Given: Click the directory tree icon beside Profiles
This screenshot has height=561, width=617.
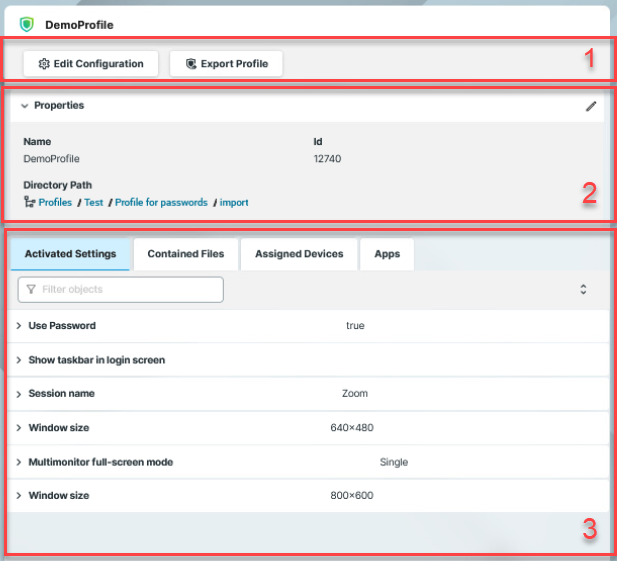Looking at the screenshot, I should click(29, 202).
